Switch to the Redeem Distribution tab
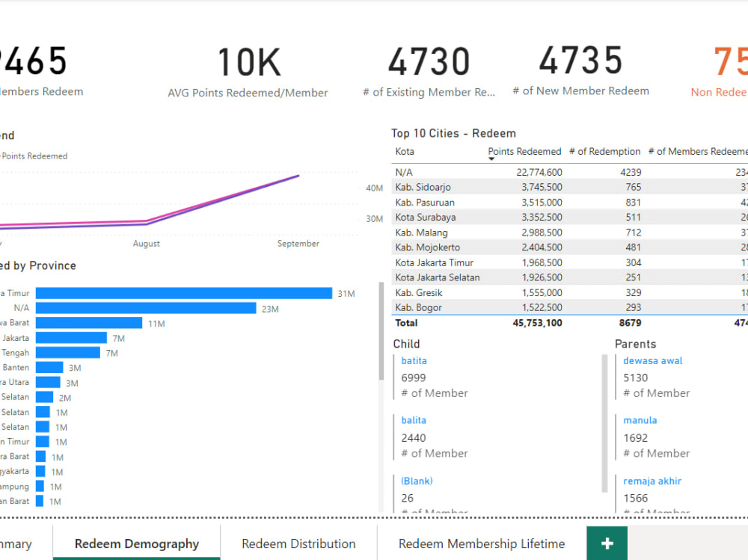 (x=299, y=544)
